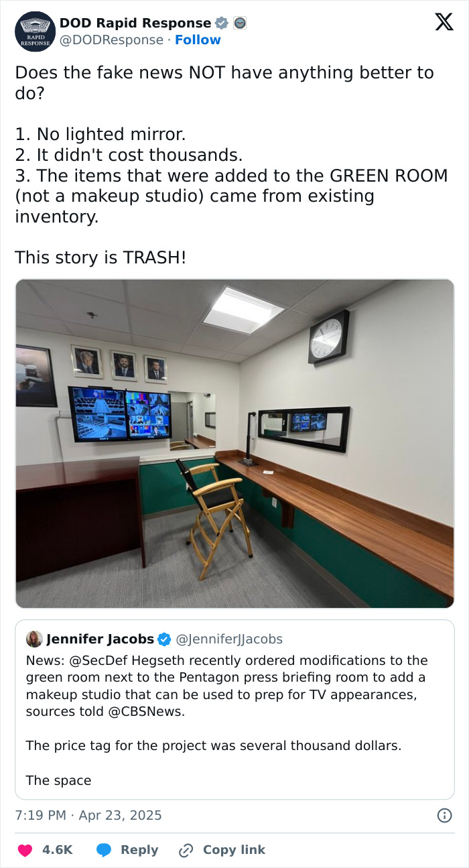Open the green room photo attachment

pyautogui.click(x=234, y=444)
